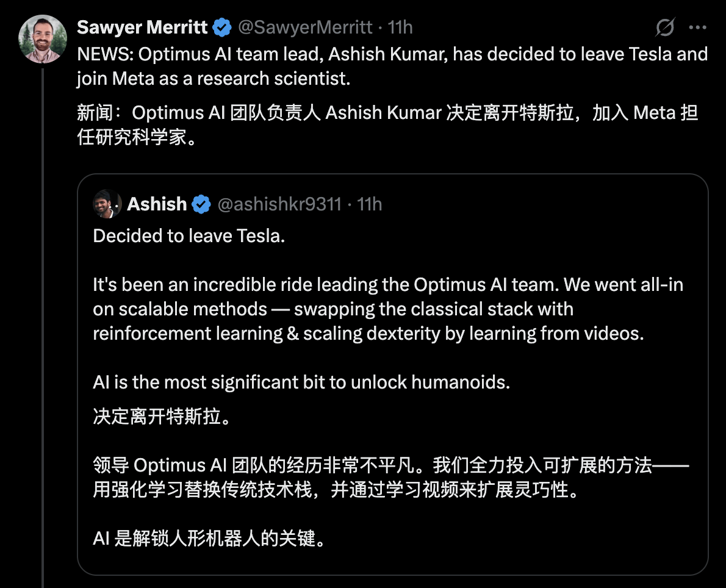Click the Grok explain icon
726x588 pixels.
665,27
